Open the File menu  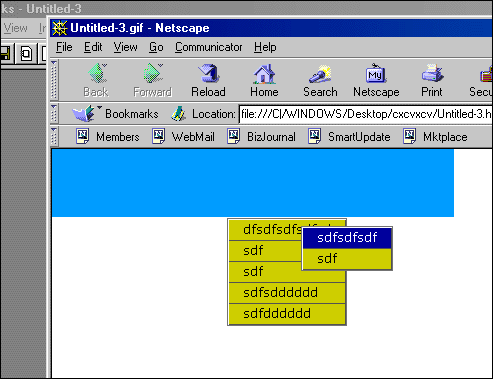point(64,47)
